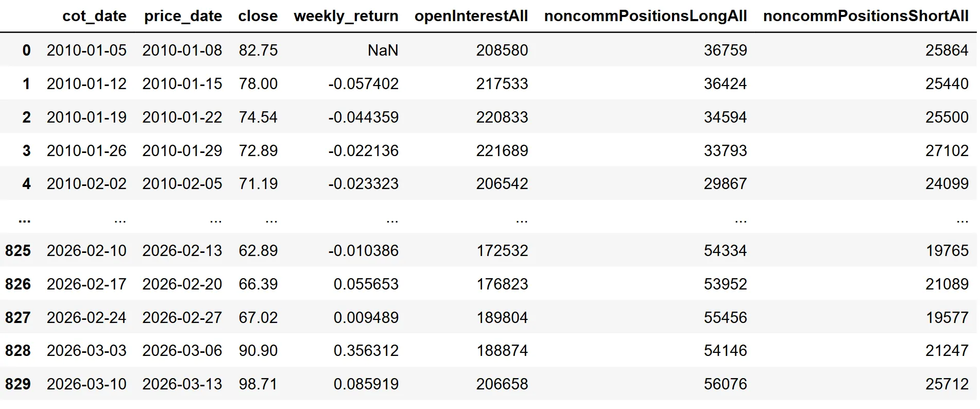980x409 pixels.
Task: Click weekly_return value 0.356312
Action: tap(366, 350)
